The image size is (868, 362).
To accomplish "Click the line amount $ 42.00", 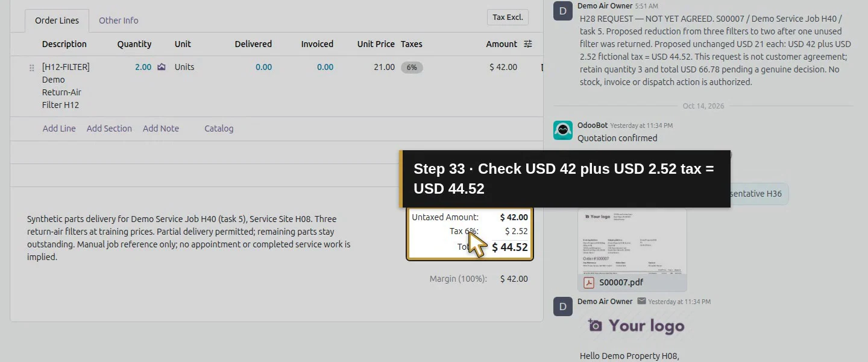I will [x=503, y=67].
